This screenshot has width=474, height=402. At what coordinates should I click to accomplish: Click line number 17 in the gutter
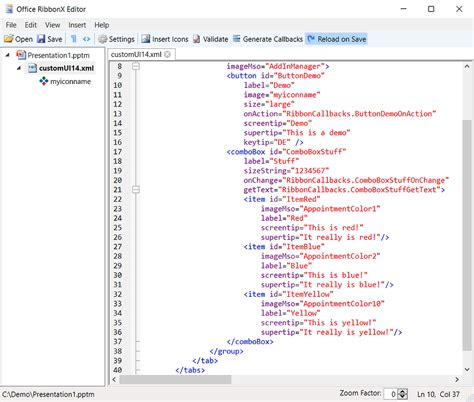click(x=117, y=152)
